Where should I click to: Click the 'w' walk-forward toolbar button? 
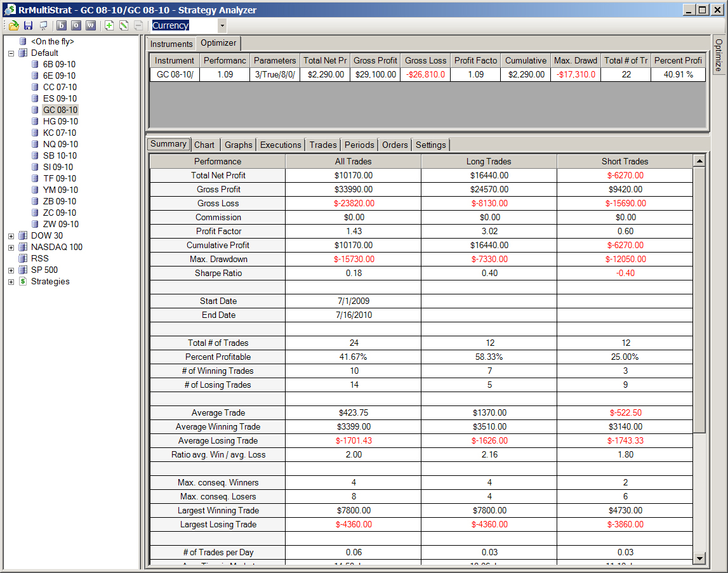coord(91,25)
